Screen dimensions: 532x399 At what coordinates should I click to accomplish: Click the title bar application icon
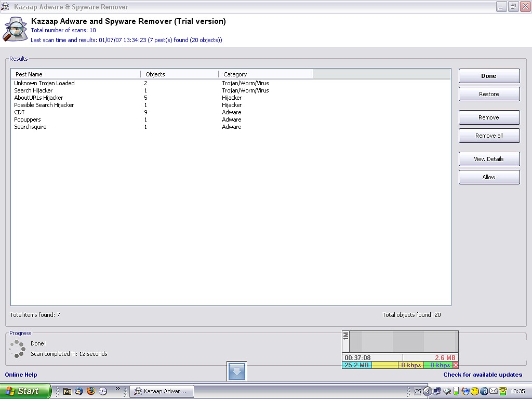(5, 6)
